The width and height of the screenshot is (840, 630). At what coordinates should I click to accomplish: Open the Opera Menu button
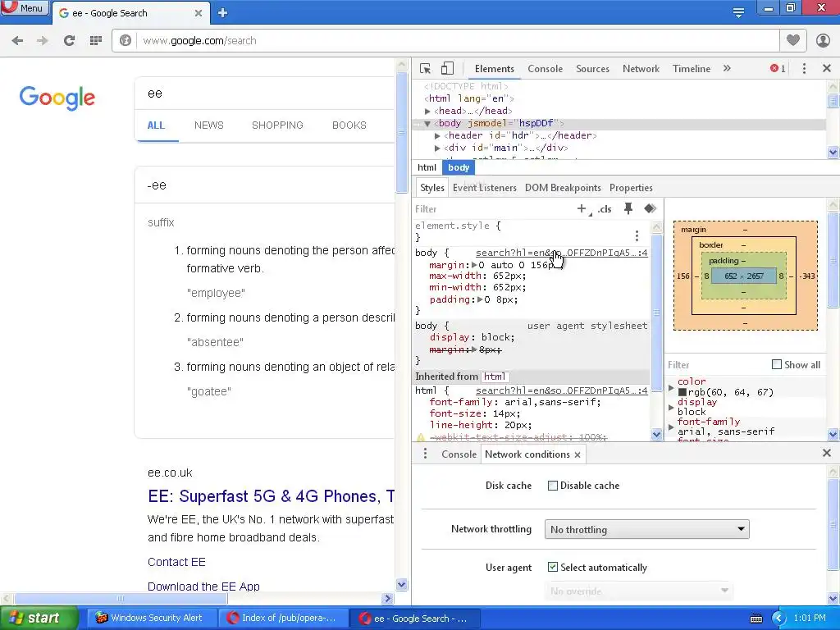click(x=24, y=8)
